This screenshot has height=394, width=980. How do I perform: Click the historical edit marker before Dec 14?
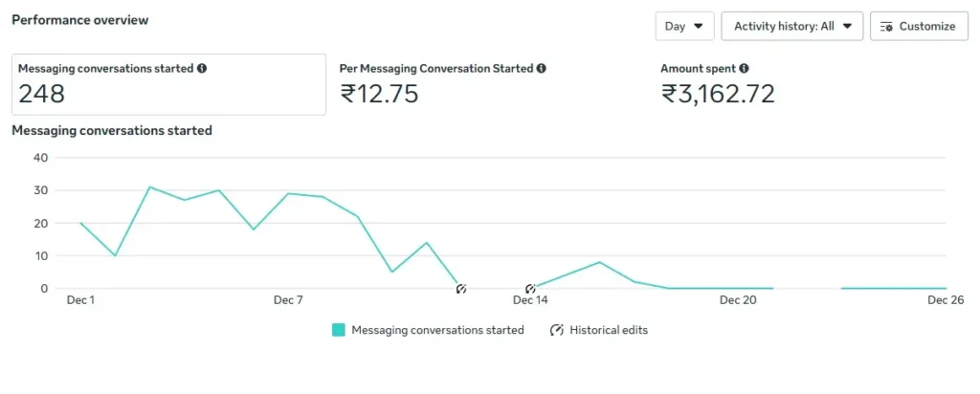(x=529, y=288)
